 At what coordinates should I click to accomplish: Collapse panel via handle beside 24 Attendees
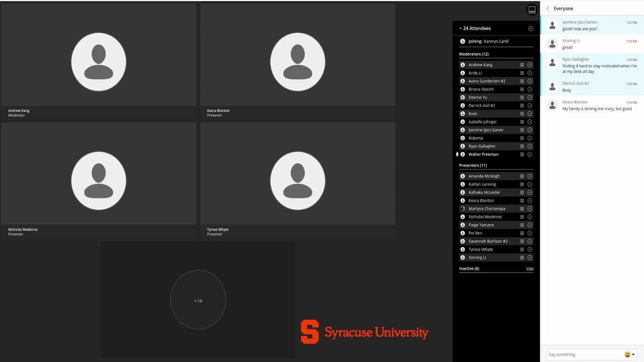[460, 29]
